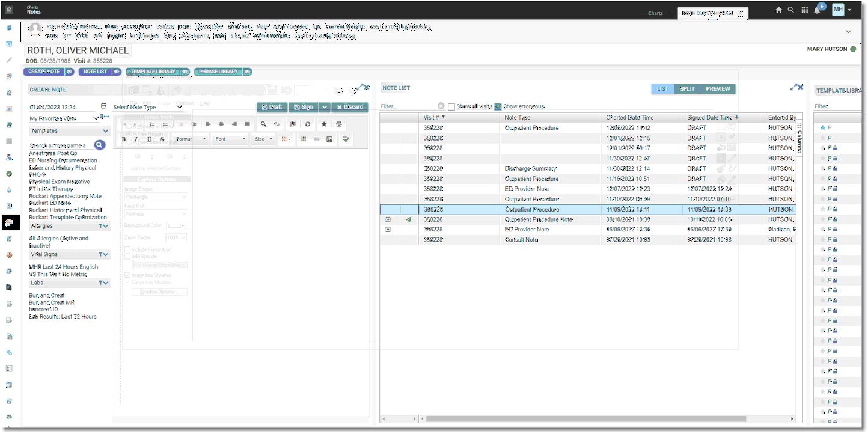Select the ROTH OLIVER MICHAEL patient tab
The height and width of the screenshot is (434, 868).
click(x=712, y=13)
